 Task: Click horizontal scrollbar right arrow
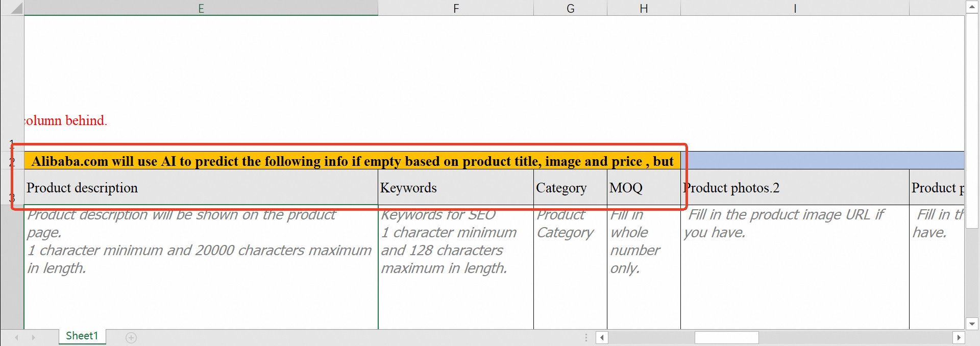[x=959, y=337]
